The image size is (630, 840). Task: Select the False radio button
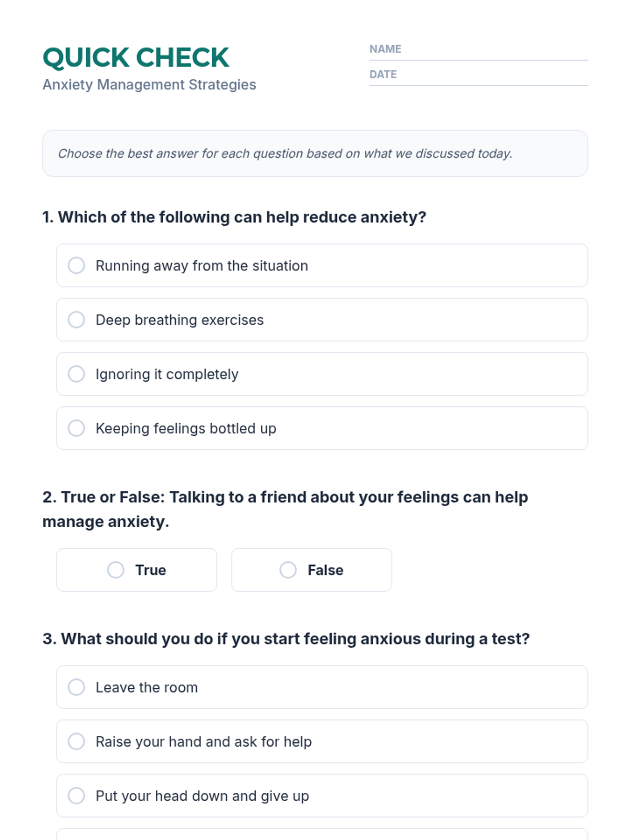288,570
